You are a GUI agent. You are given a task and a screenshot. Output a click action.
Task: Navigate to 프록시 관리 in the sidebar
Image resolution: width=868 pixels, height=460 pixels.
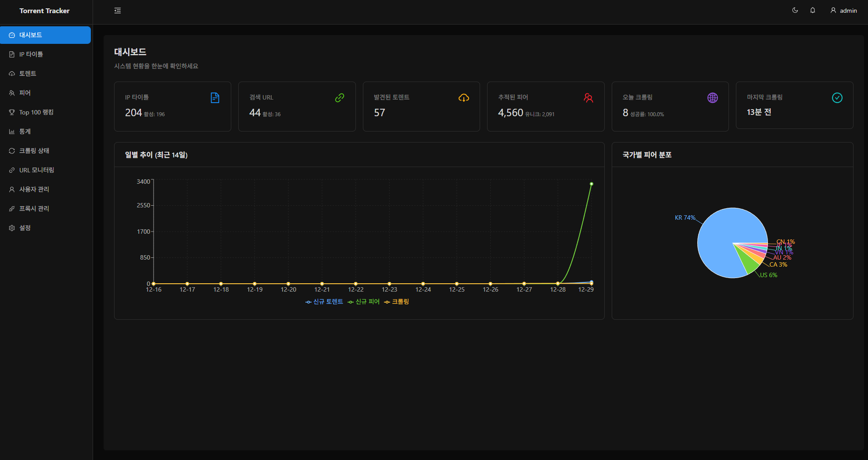coord(34,209)
